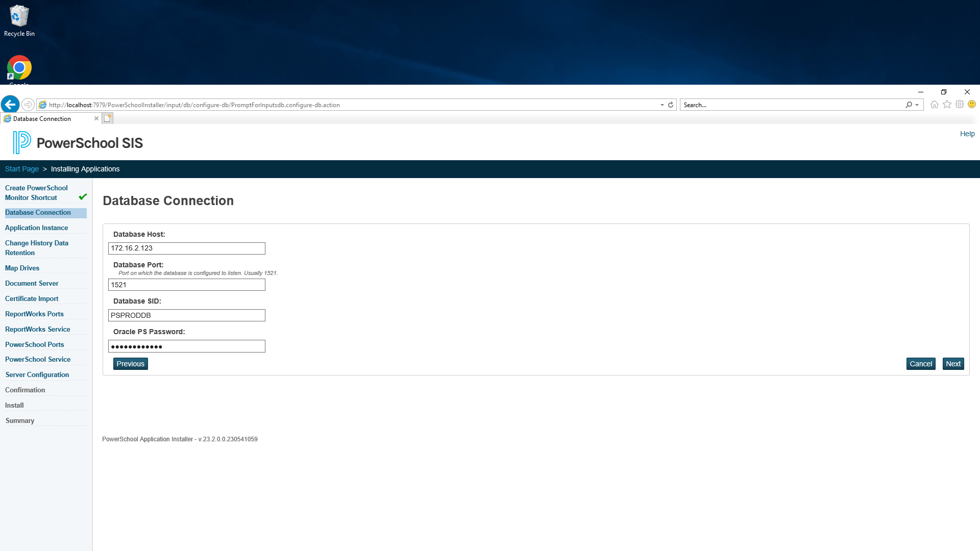Click the Confirmation step label

[x=25, y=390]
